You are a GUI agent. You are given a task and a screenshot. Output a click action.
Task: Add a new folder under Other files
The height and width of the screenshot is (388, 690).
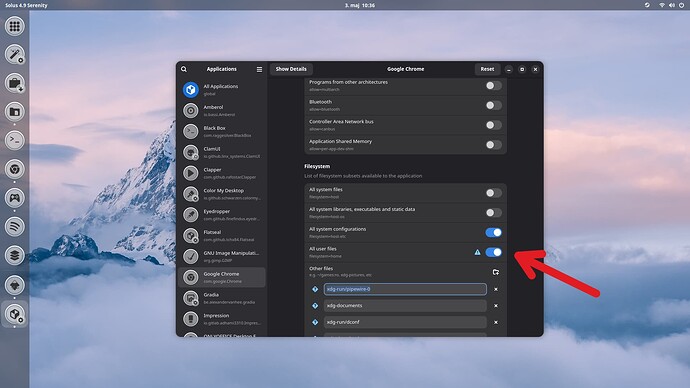pyautogui.click(x=495, y=272)
